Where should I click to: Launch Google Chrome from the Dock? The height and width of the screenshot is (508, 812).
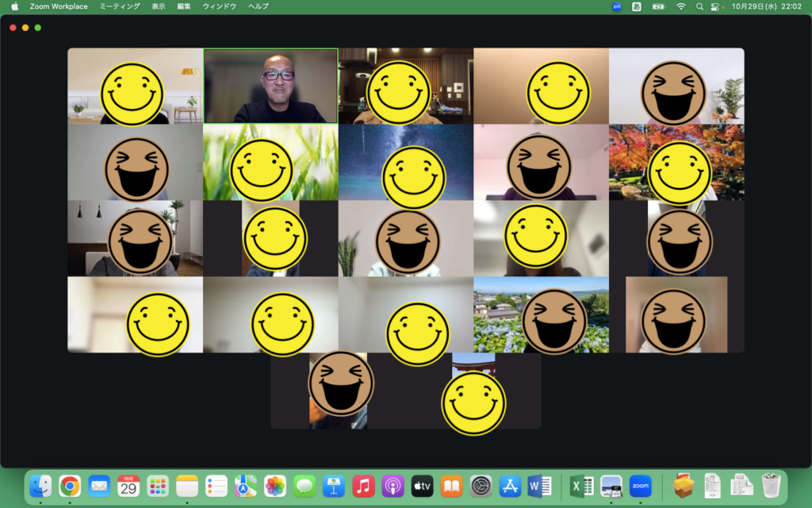70,486
